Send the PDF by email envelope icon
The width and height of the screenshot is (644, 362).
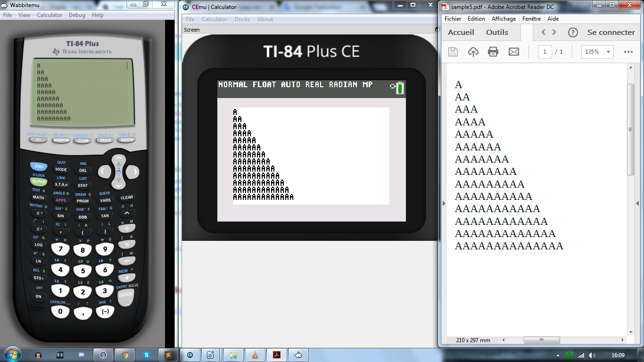point(514,52)
